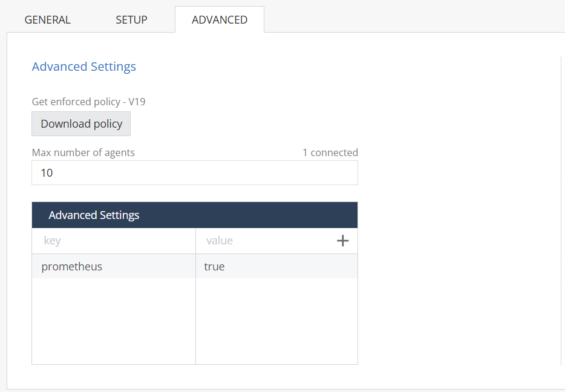
Task: Click the dark Advanced Settings table header
Action: pyautogui.click(x=194, y=215)
